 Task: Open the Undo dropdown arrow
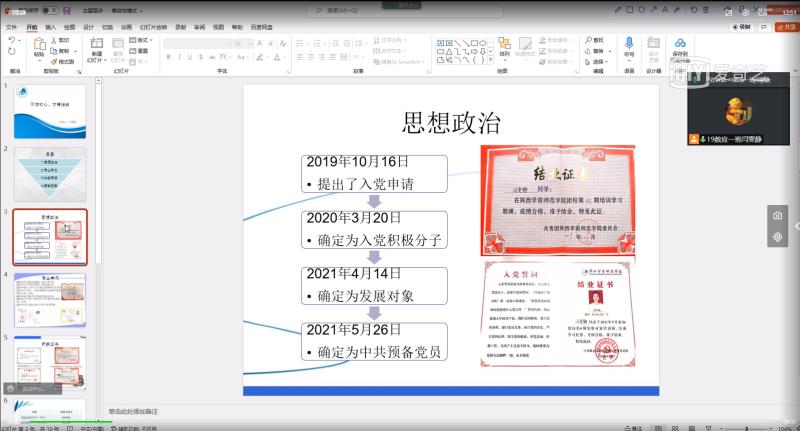click(x=19, y=40)
